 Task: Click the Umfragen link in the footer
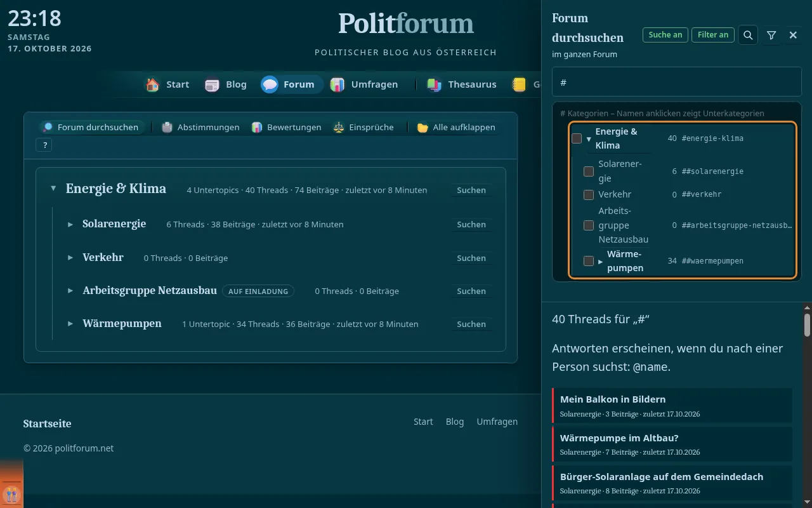click(x=497, y=422)
